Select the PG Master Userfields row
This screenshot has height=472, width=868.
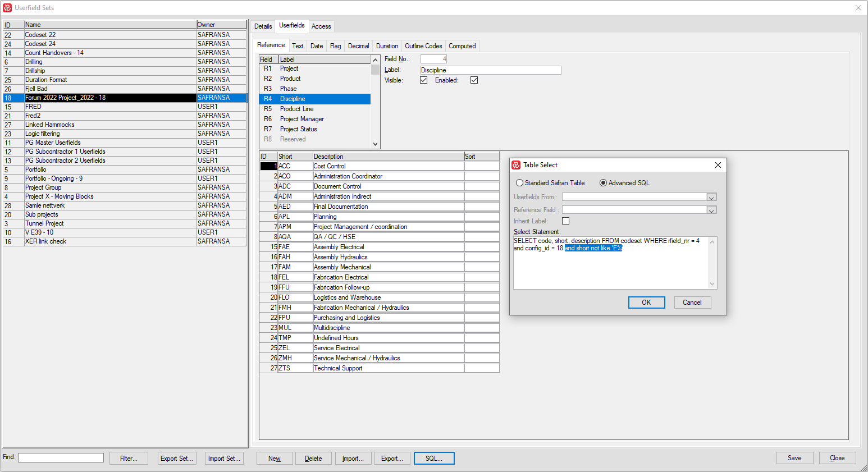point(125,143)
